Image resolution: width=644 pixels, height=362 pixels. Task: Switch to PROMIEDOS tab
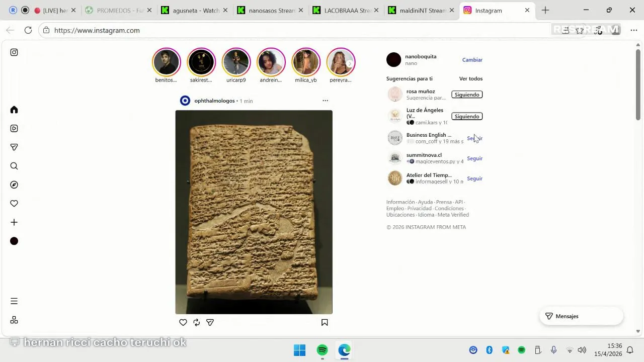click(119, 10)
